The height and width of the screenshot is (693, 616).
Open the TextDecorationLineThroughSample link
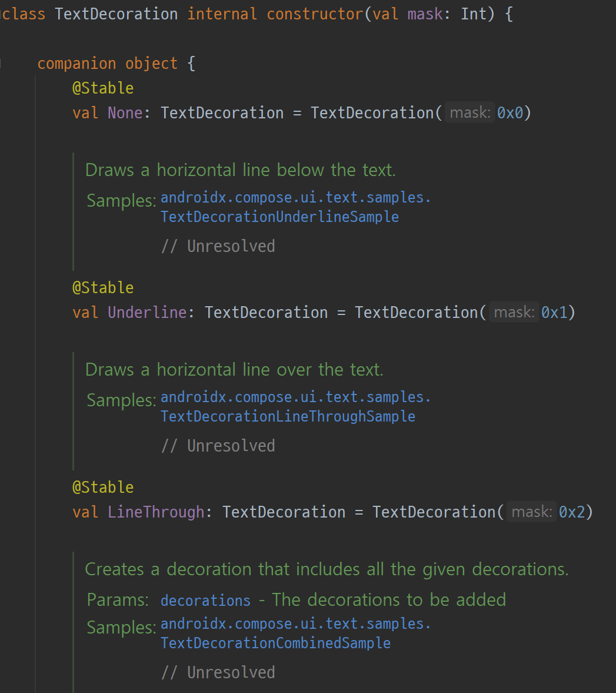coord(288,416)
